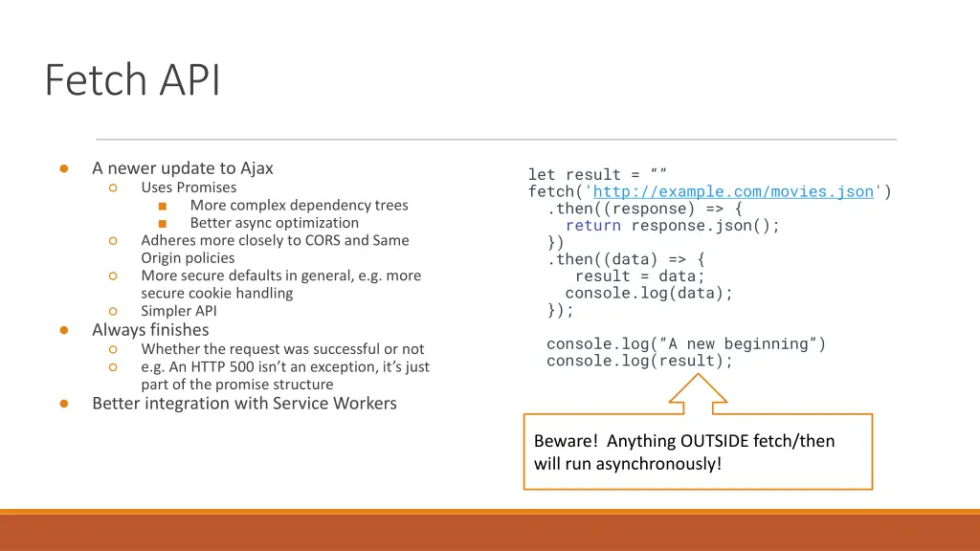Viewport: 980px width, 551px height.
Task: Click the 'Uses Promises' sub-bullet
Action: (x=189, y=187)
